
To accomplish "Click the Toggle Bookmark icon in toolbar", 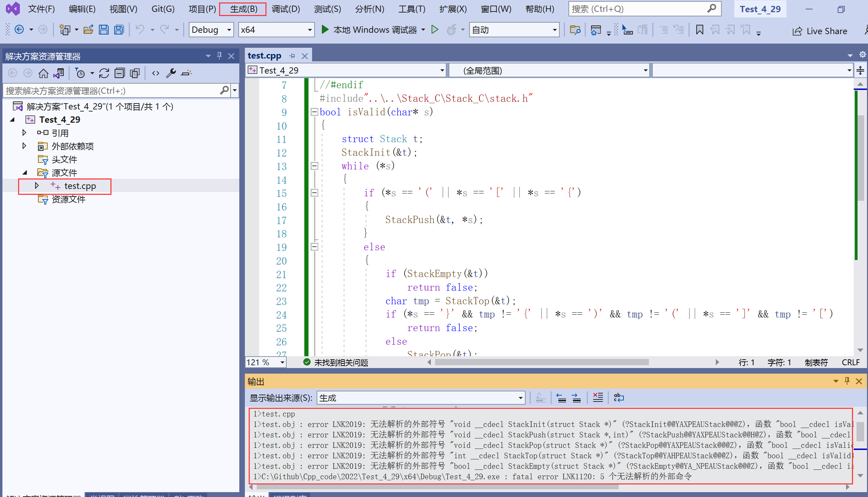I will [x=699, y=30].
